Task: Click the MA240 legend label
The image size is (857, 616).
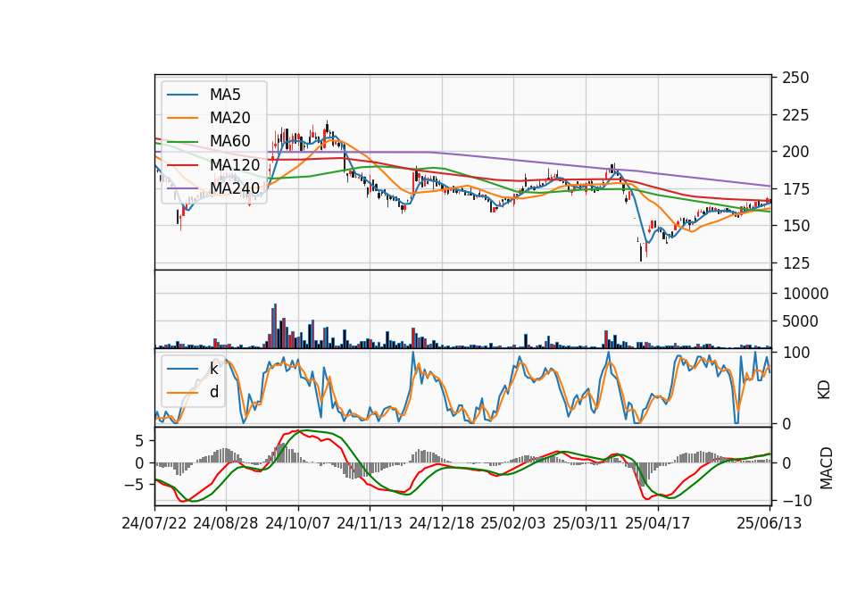Action: pyautogui.click(x=235, y=188)
